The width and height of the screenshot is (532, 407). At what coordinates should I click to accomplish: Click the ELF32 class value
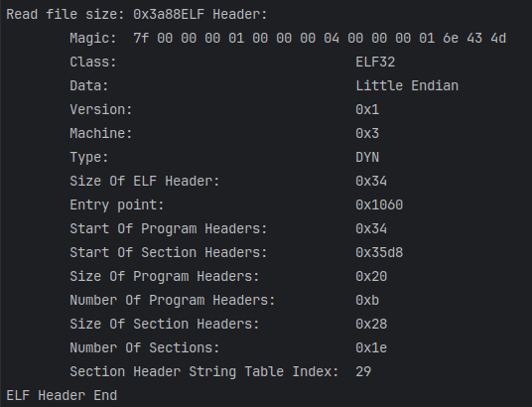[x=375, y=63]
